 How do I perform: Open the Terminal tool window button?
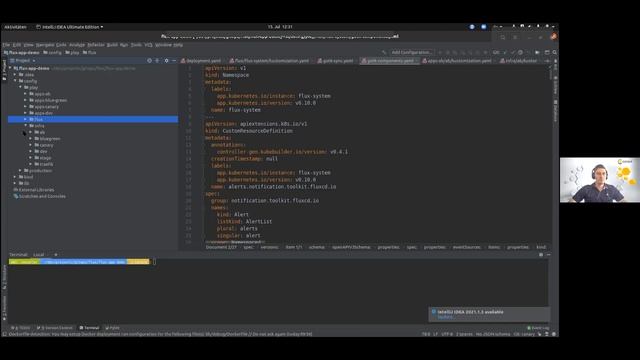89,328
